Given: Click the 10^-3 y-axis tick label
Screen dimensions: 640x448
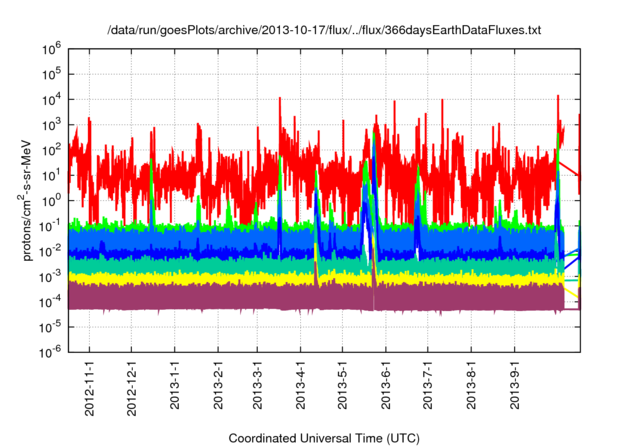Looking at the screenshot, I should pyautogui.click(x=51, y=277).
